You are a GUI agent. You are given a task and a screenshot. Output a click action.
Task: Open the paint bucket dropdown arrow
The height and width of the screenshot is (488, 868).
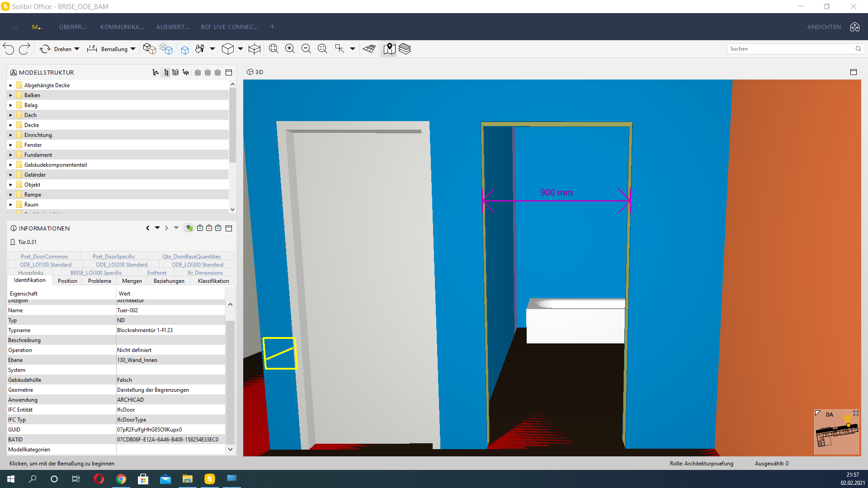[x=212, y=49]
